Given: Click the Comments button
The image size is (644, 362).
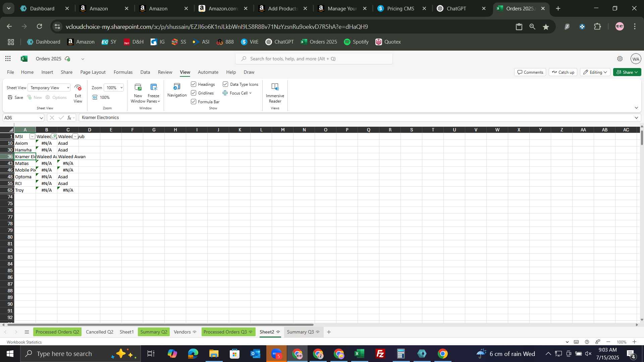Looking at the screenshot, I should (x=530, y=72).
